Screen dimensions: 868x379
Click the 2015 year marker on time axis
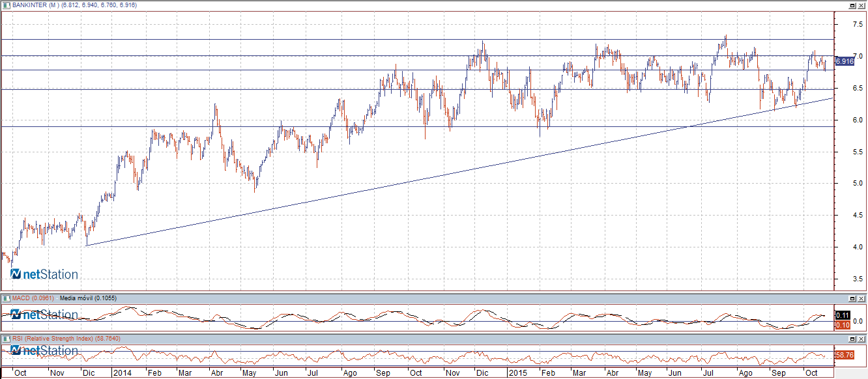tap(518, 373)
